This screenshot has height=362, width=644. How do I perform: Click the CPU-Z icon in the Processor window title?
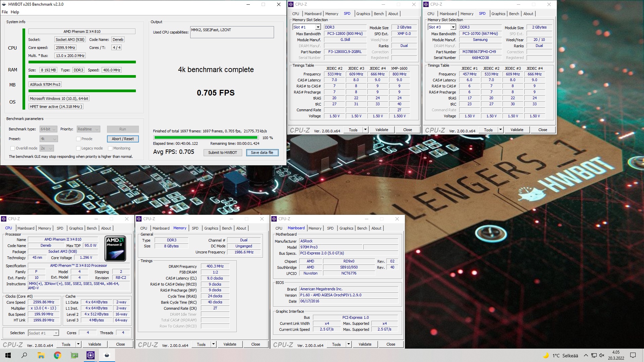(4, 219)
